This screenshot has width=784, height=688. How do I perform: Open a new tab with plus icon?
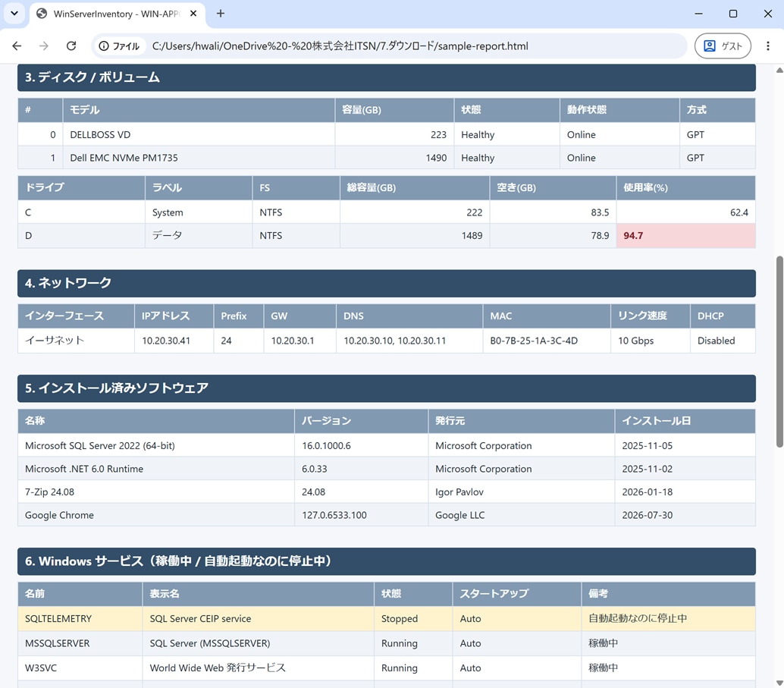pos(221,14)
